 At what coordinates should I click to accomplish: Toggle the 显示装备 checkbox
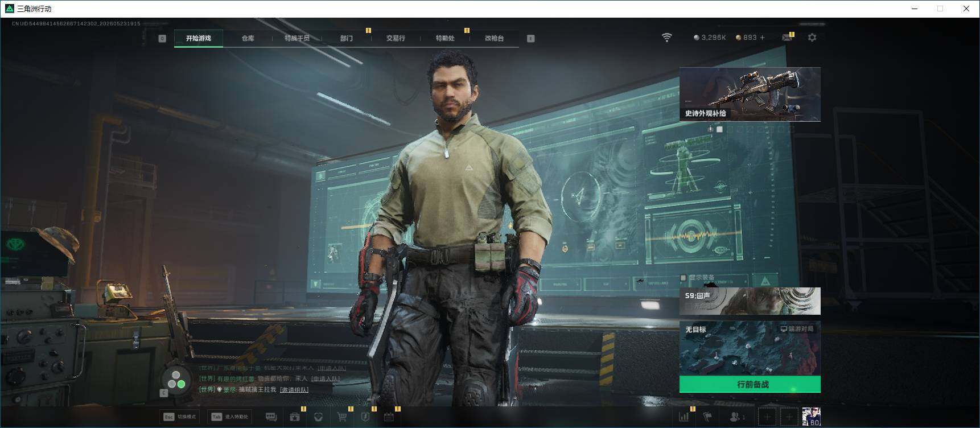coord(683,278)
